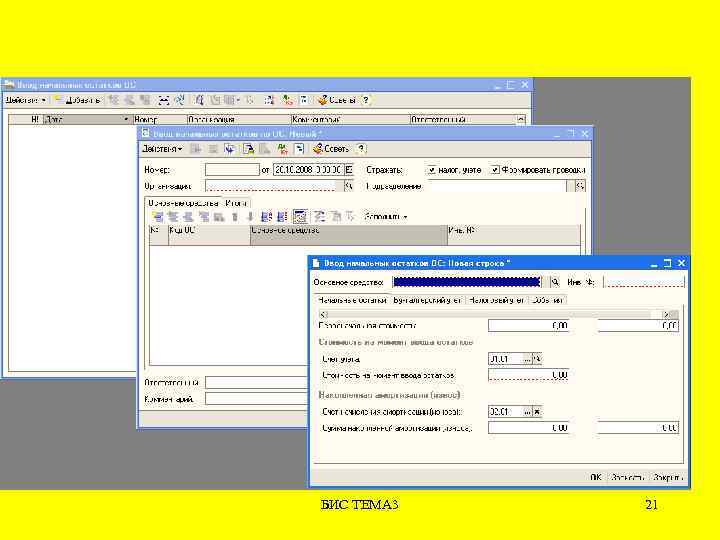Open the Организация lookup button
The width and height of the screenshot is (720, 540).
coord(349,186)
